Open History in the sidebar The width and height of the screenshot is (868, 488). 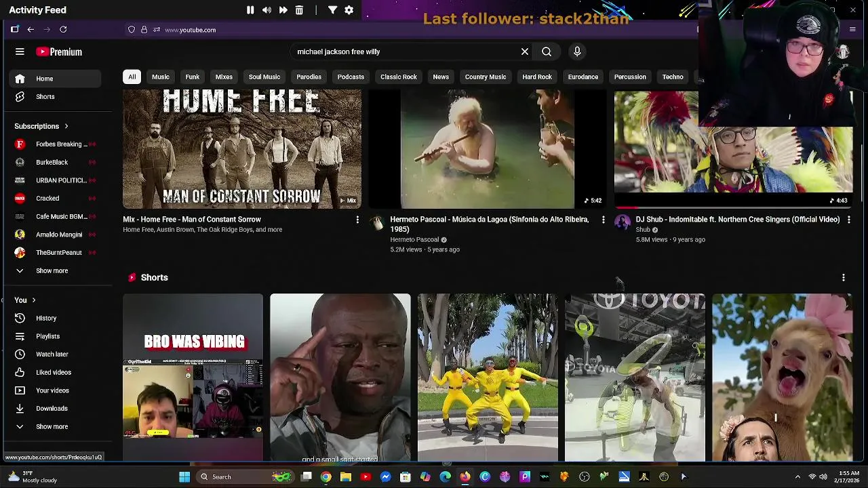54,318
